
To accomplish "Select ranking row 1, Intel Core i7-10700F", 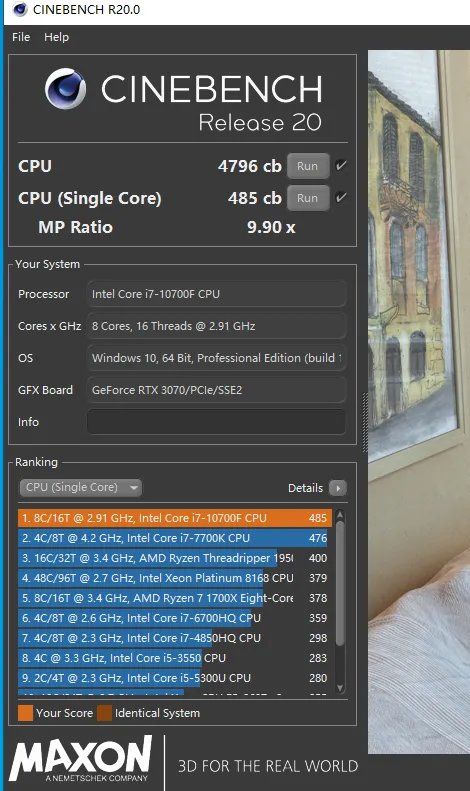I will point(175,518).
